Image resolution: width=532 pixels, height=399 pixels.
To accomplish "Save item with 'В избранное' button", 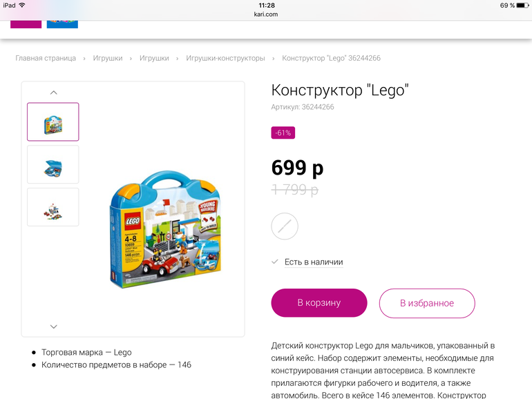I will coord(427,303).
